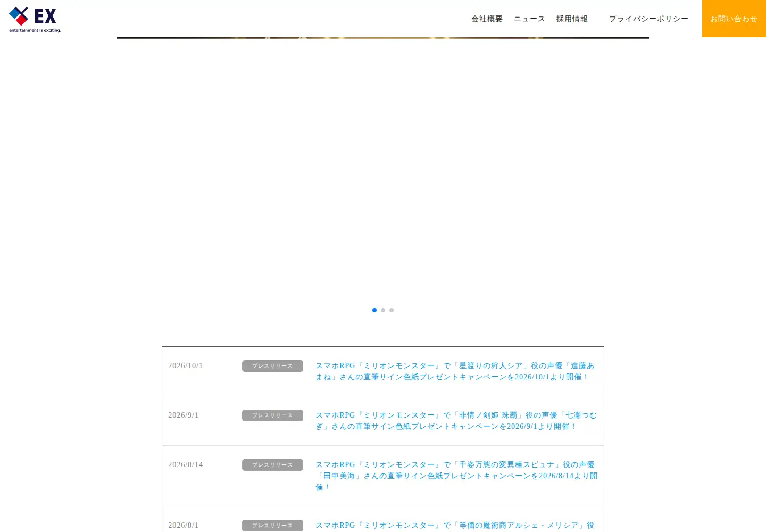Image resolution: width=766 pixels, height=532 pixels.
Task: Click the date text 2026/9/1
Action: coord(184,415)
